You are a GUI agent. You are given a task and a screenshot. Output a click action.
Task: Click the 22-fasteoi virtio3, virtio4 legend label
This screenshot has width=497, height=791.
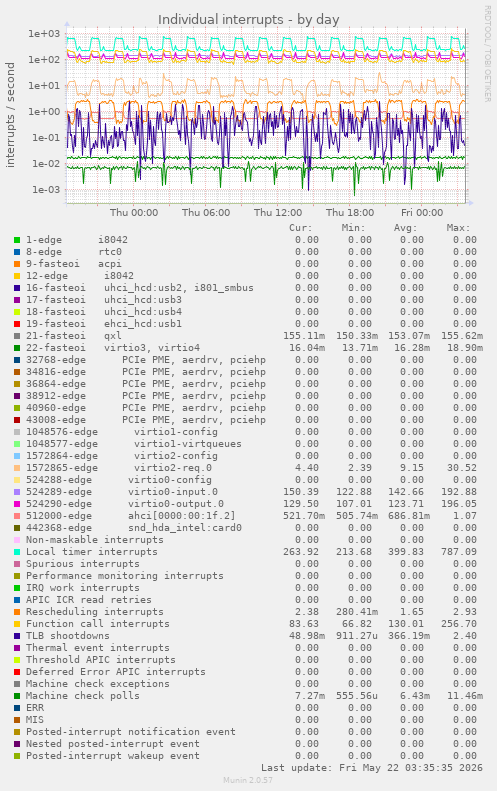pos(113,348)
